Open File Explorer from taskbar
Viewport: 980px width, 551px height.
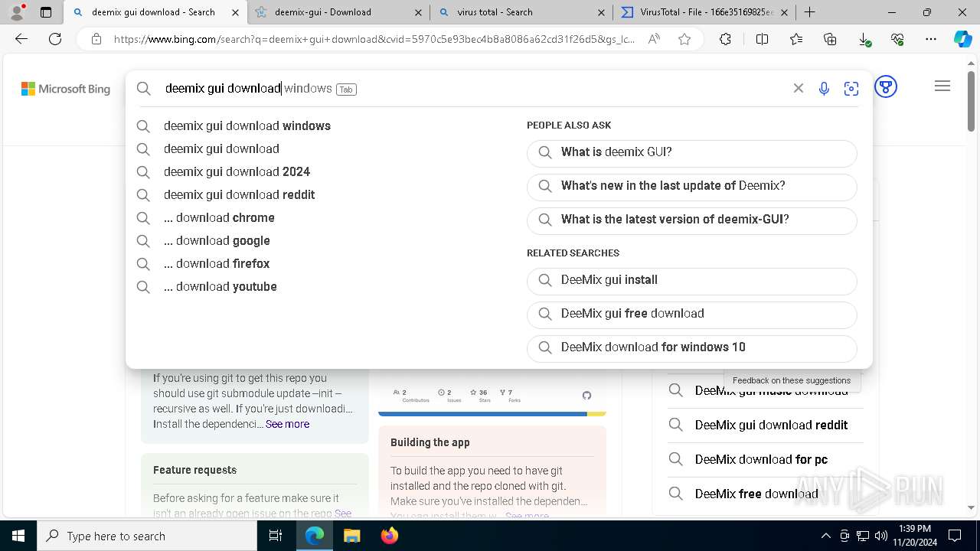click(x=351, y=536)
